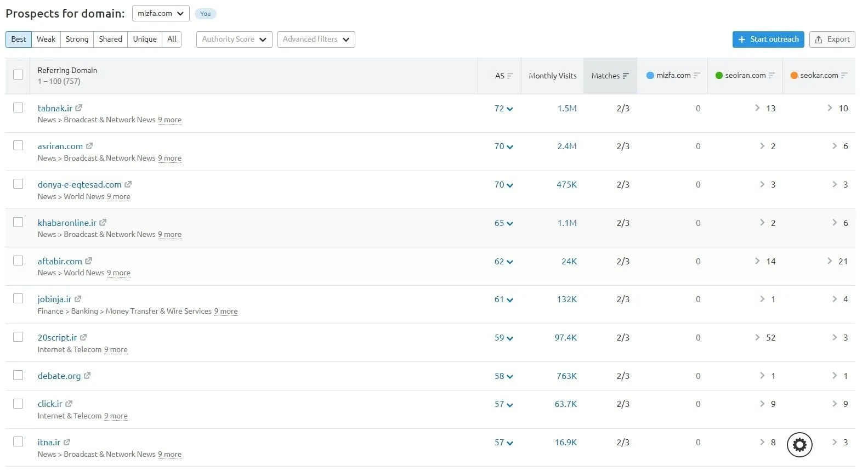Open tabnak.ir external link icon
The width and height of the screenshot is (868, 470).
click(x=79, y=108)
